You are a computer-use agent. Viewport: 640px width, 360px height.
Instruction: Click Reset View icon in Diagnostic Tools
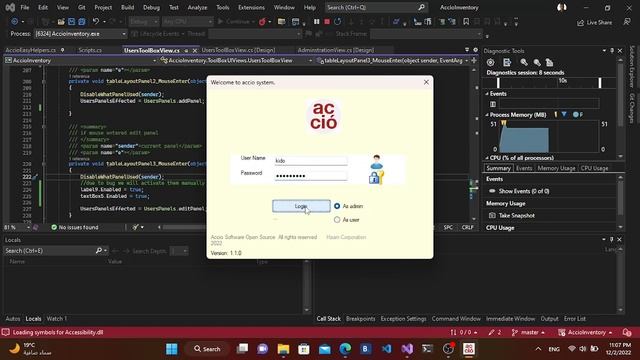point(550,62)
